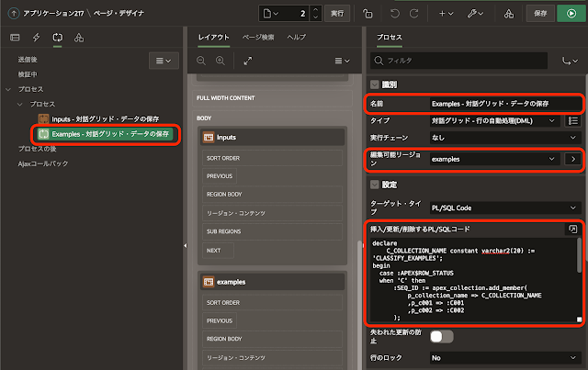
Task: Select the 検証中 tree node
Action: point(28,74)
